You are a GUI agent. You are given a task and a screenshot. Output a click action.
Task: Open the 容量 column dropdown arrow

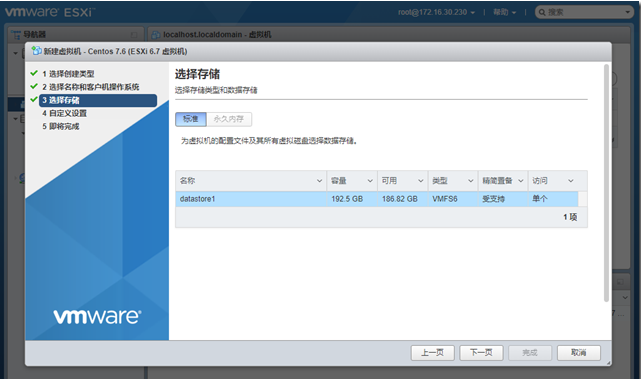pyautogui.click(x=370, y=181)
